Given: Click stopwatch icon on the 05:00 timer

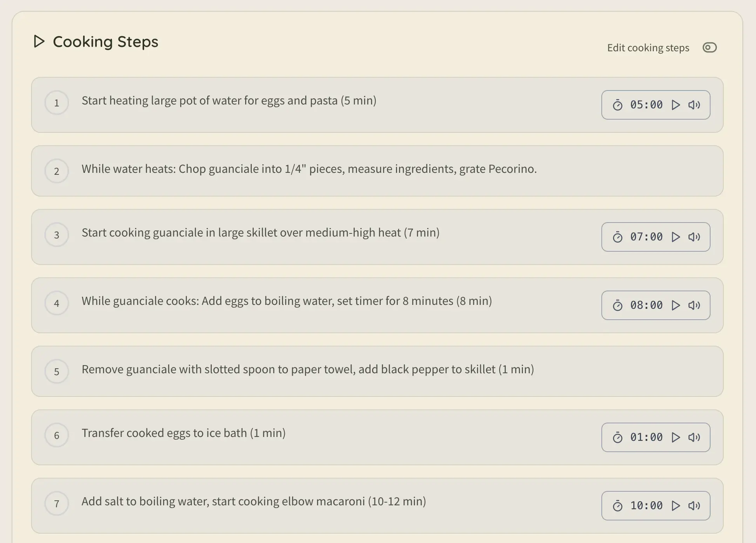Looking at the screenshot, I should 617,105.
